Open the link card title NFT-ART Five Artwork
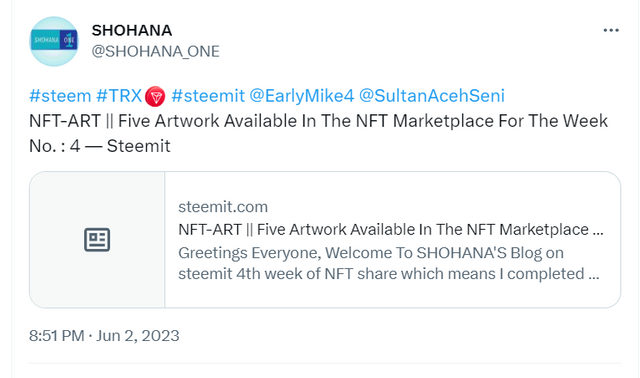The image size is (640, 378). [x=391, y=230]
